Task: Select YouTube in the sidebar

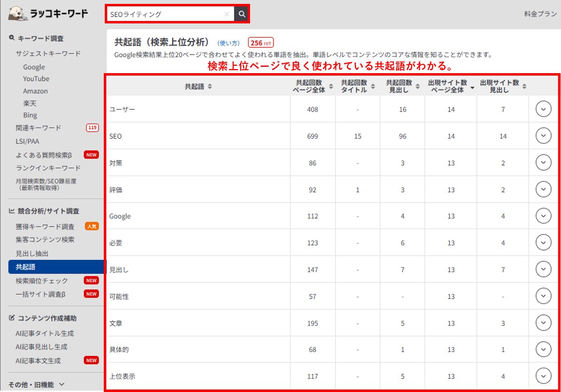Action: tap(36, 79)
